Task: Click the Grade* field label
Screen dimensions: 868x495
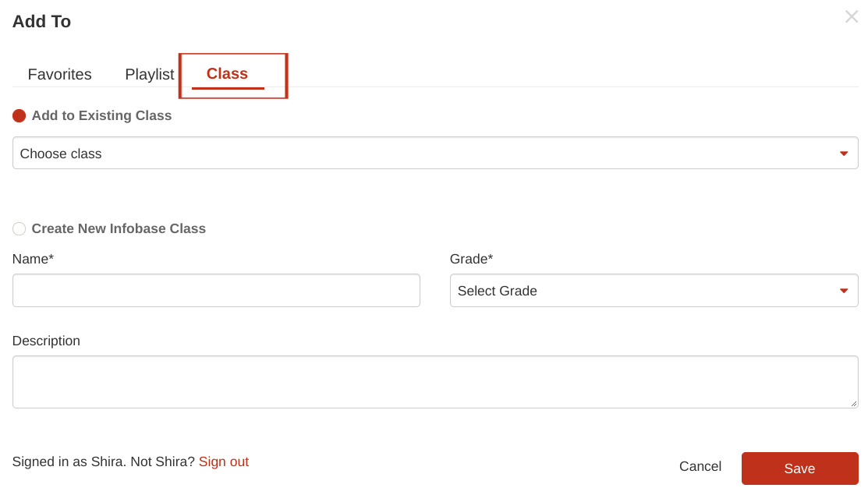Action: click(471, 259)
